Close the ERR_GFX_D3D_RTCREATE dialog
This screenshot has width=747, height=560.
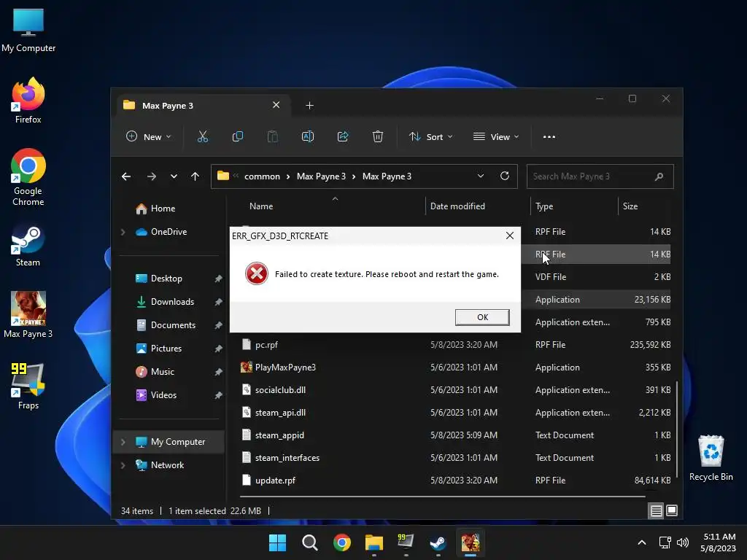(510, 236)
